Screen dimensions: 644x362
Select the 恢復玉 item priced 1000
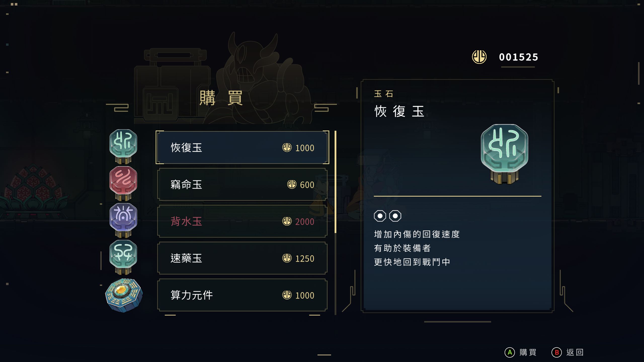tap(242, 148)
